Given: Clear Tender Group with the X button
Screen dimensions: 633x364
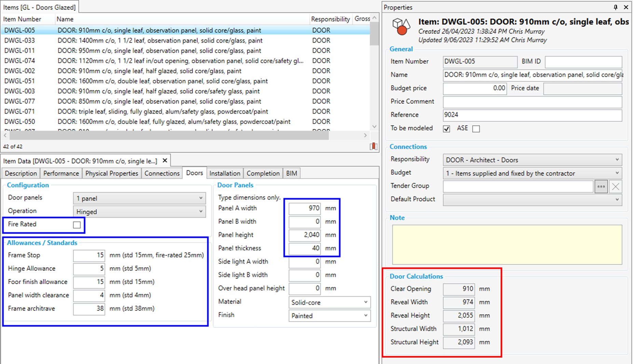Looking at the screenshot, I should point(615,186).
